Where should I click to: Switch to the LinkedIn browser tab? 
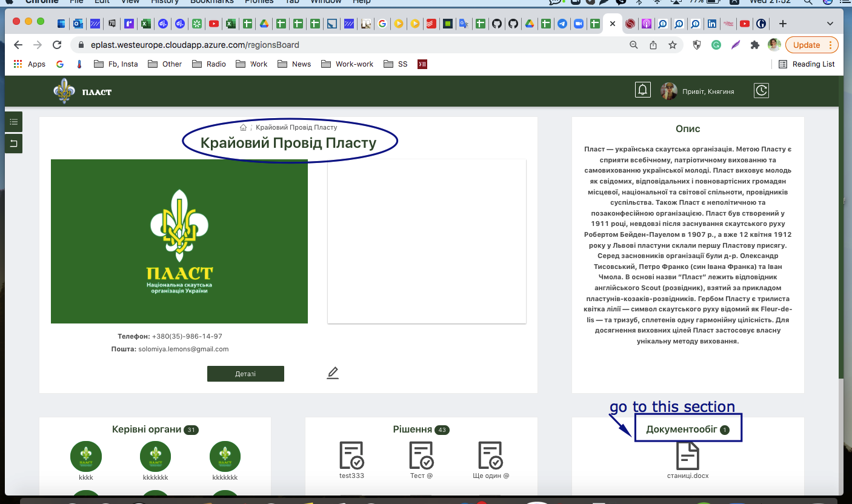click(712, 24)
